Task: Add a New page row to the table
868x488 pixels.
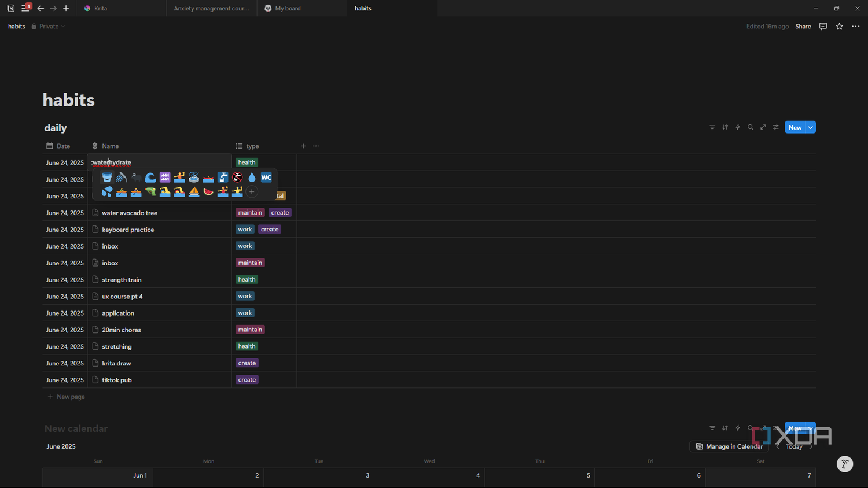Action: 66,397
